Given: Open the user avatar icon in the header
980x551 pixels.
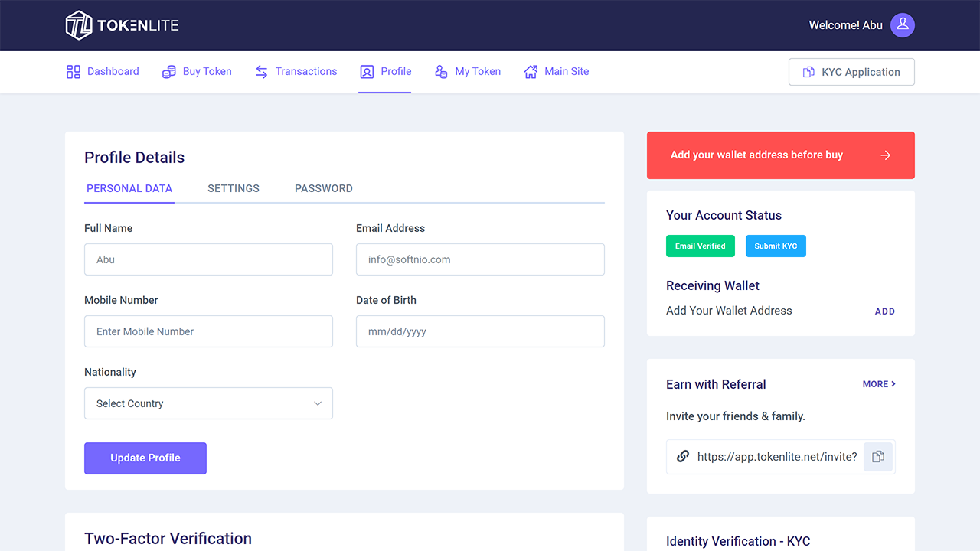Looking at the screenshot, I should [x=902, y=25].
